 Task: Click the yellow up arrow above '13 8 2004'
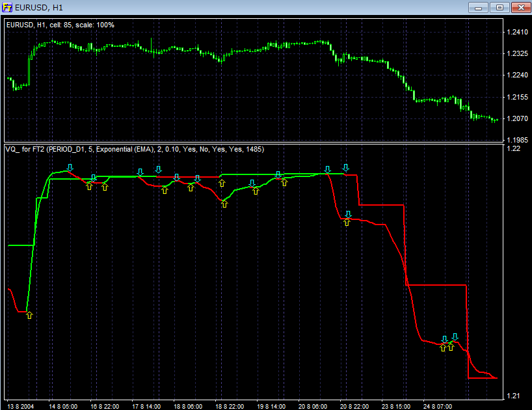29,315
